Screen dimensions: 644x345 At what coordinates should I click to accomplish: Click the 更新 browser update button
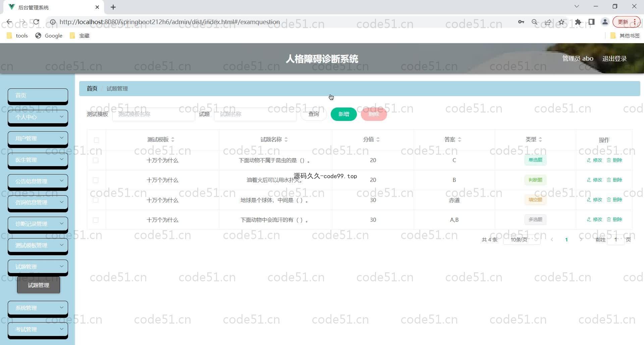click(626, 22)
